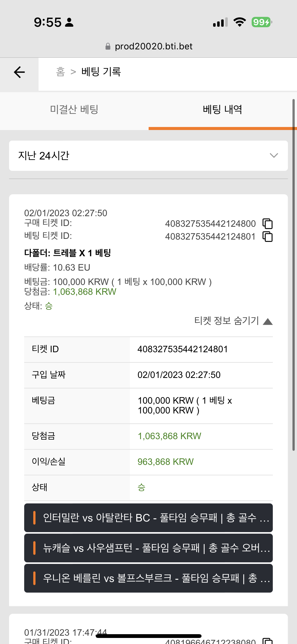Expand the 인터밀란 vs 아탈란타 BC selection
The height and width of the screenshot is (644, 297).
coord(148,518)
